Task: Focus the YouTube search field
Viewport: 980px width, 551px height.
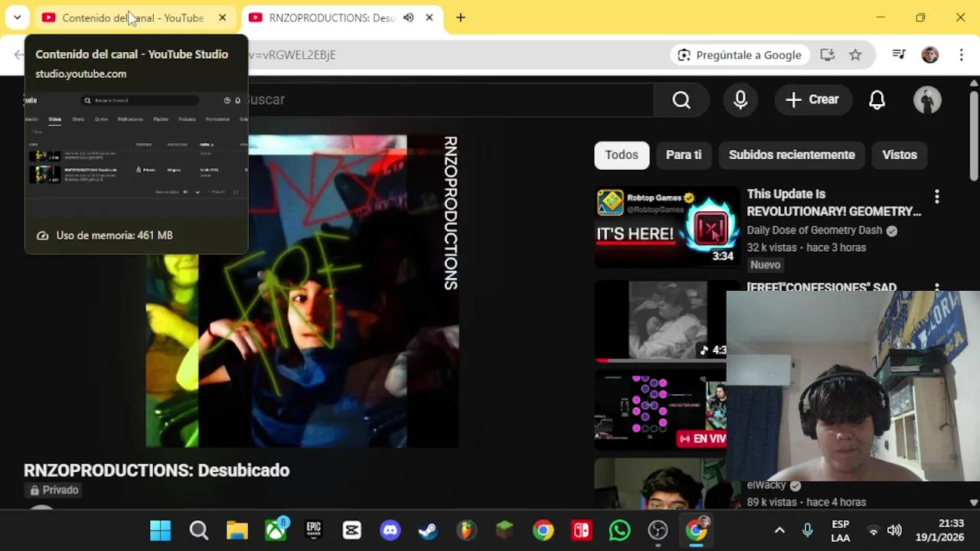Action: coord(452,99)
